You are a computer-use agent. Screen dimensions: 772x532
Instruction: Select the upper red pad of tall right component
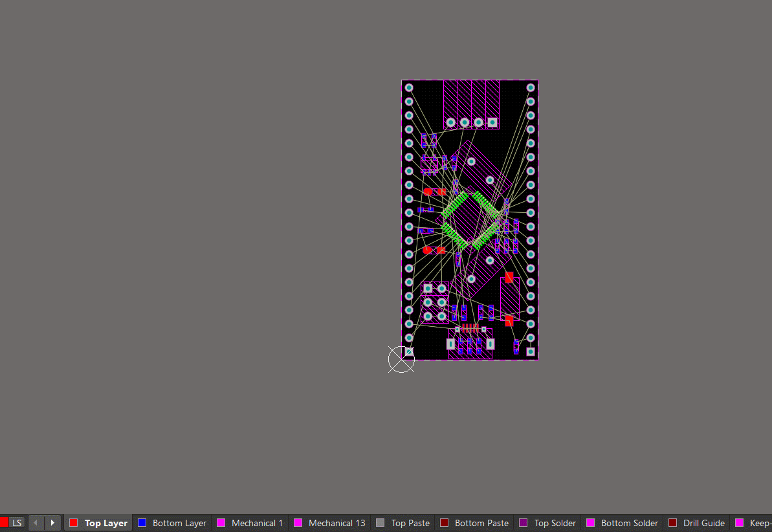pyautogui.click(x=509, y=278)
